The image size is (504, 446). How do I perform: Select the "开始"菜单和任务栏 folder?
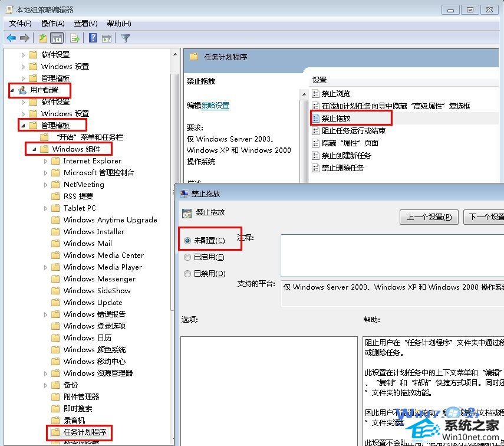click(90, 137)
